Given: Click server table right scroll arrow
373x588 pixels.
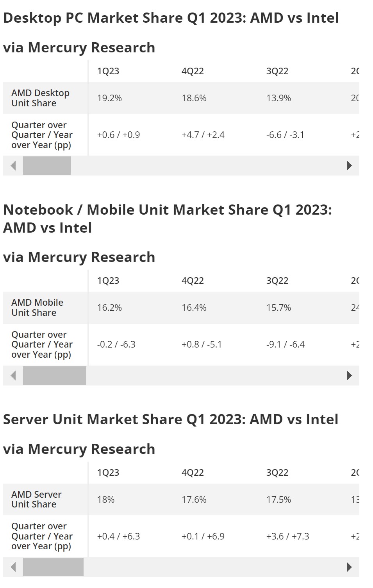Looking at the screenshot, I should [x=349, y=567].
